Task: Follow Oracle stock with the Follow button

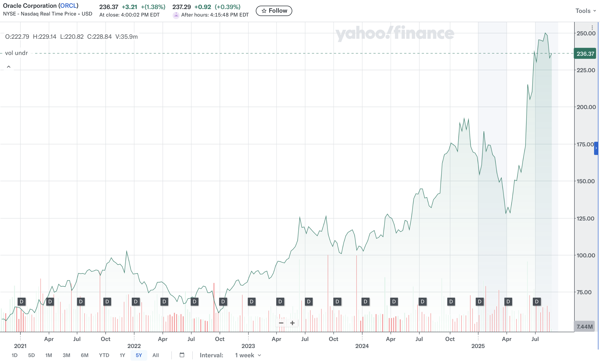Action: (274, 11)
